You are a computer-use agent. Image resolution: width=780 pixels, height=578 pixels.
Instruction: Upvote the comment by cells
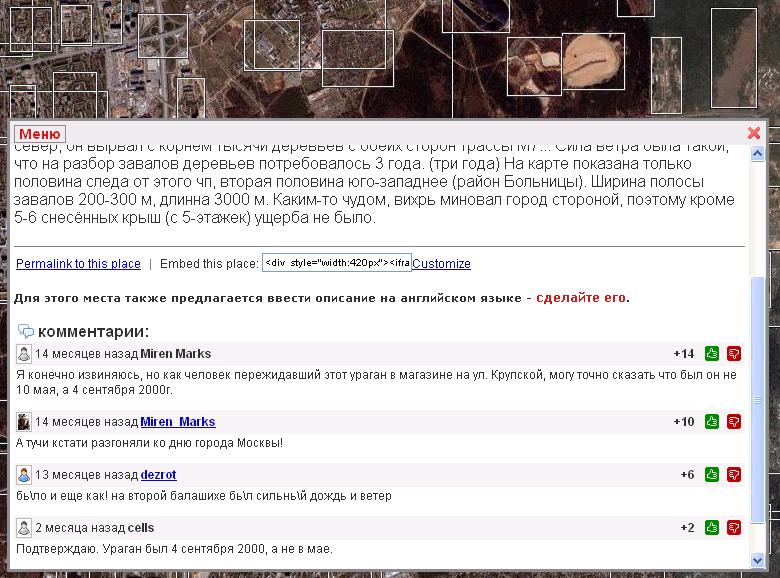(712, 528)
